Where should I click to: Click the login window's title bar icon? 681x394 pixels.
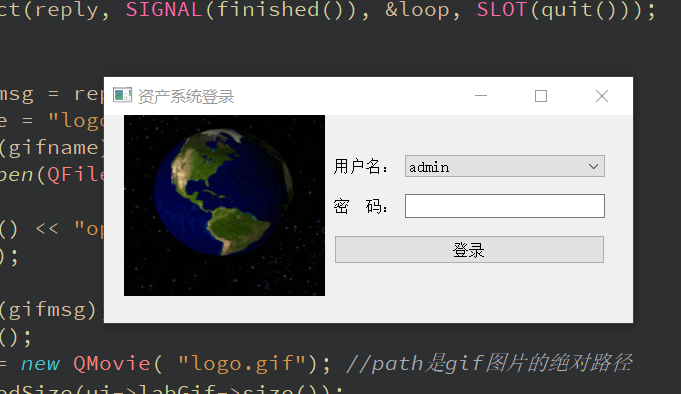122,95
